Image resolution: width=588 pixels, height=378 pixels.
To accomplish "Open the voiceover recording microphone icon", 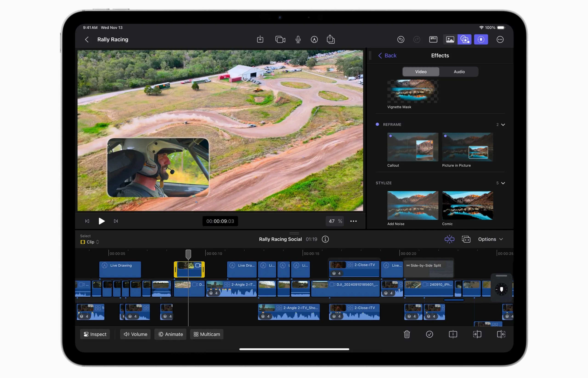I will [298, 39].
